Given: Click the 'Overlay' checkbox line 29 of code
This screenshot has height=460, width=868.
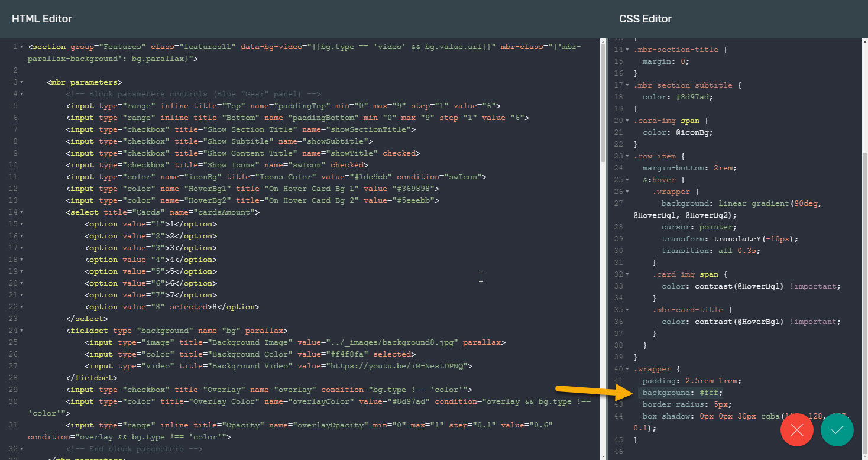Looking at the screenshot, I should 269,390.
